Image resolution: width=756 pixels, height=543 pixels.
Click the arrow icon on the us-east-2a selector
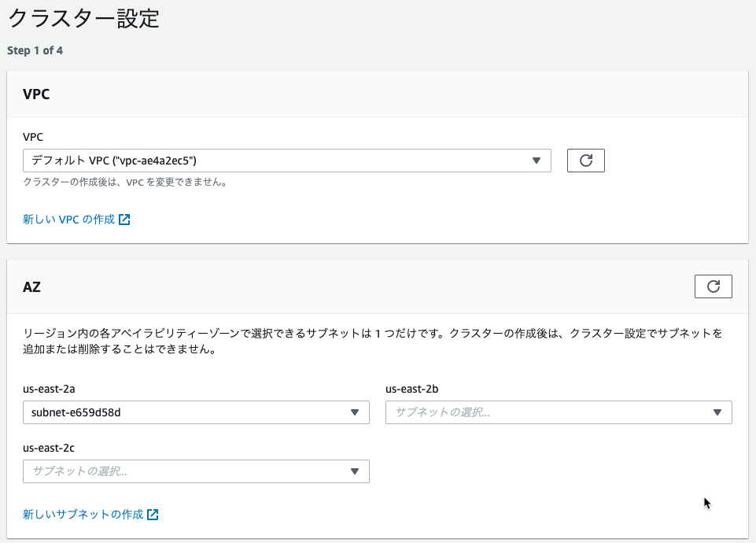[x=355, y=412]
